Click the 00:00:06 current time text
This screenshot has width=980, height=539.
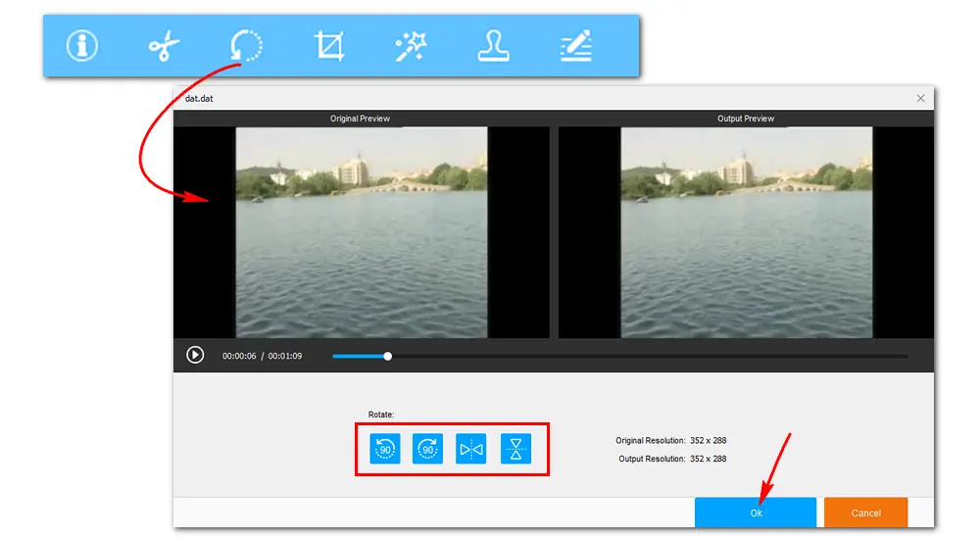(239, 356)
